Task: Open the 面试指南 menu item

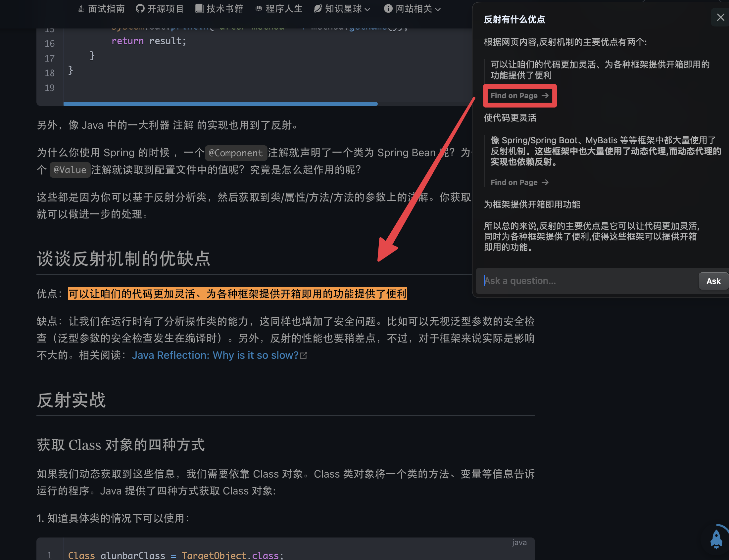Action: coord(106,9)
